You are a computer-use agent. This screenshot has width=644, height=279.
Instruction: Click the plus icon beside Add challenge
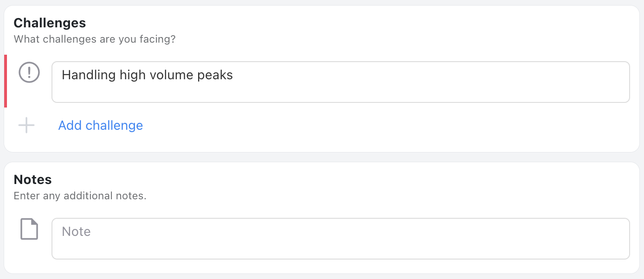click(x=26, y=125)
